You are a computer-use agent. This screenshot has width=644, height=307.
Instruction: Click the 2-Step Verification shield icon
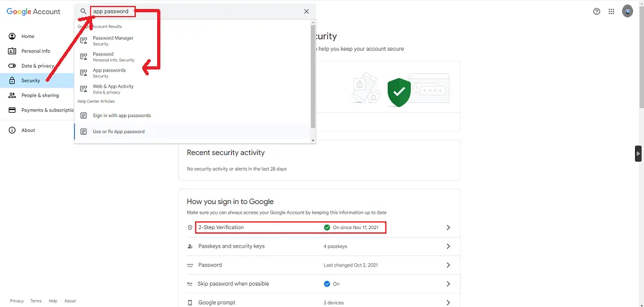[190, 227]
